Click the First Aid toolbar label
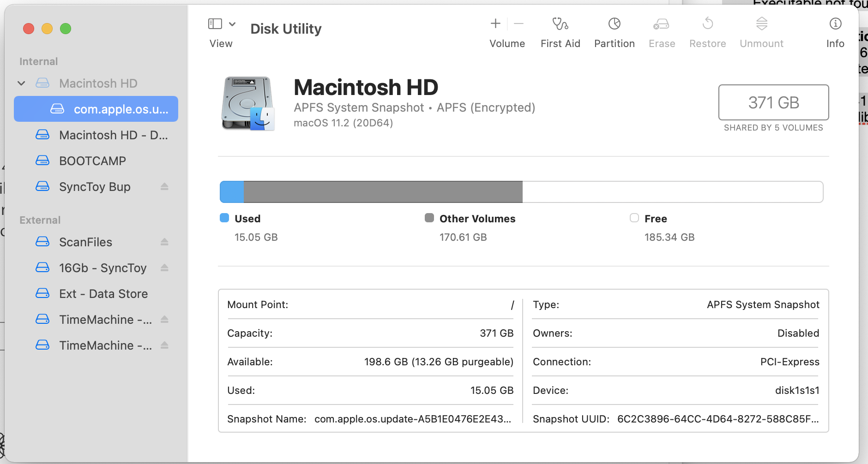The image size is (868, 464). click(x=560, y=44)
